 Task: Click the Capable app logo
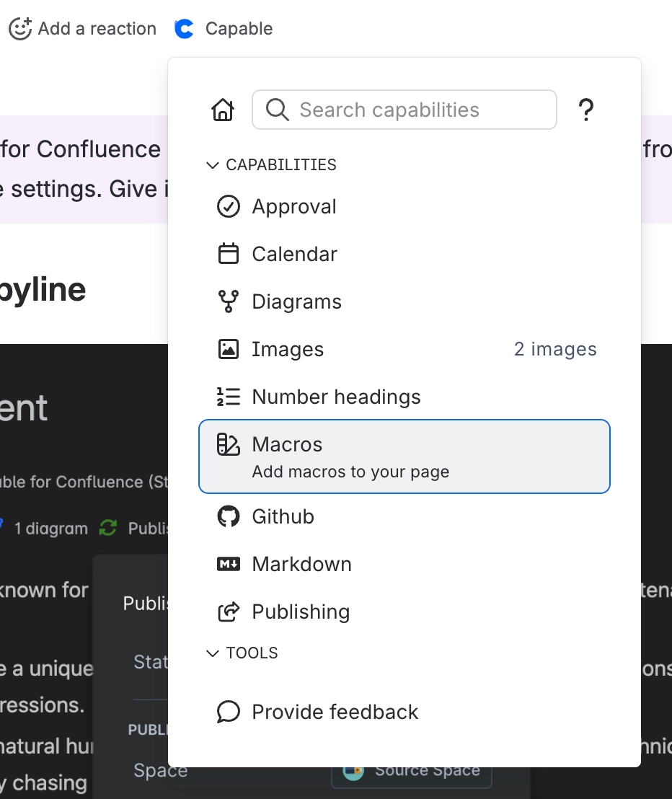click(x=185, y=29)
